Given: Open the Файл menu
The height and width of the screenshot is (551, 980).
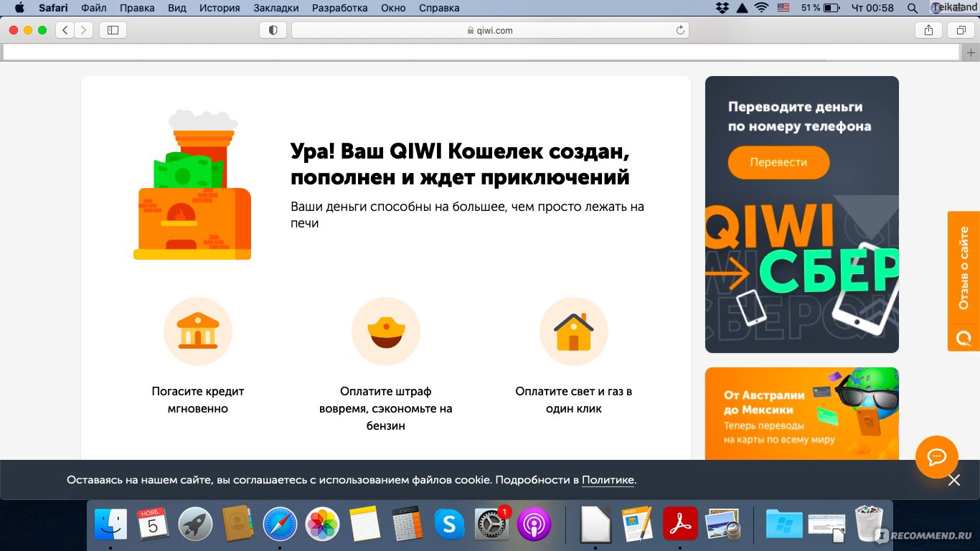Looking at the screenshot, I should coord(94,8).
